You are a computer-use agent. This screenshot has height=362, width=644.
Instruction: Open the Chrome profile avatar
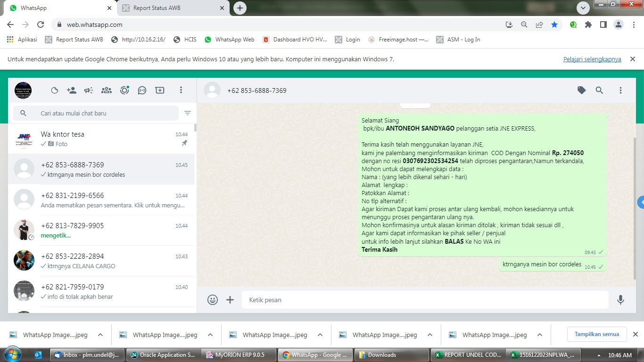tap(619, 25)
